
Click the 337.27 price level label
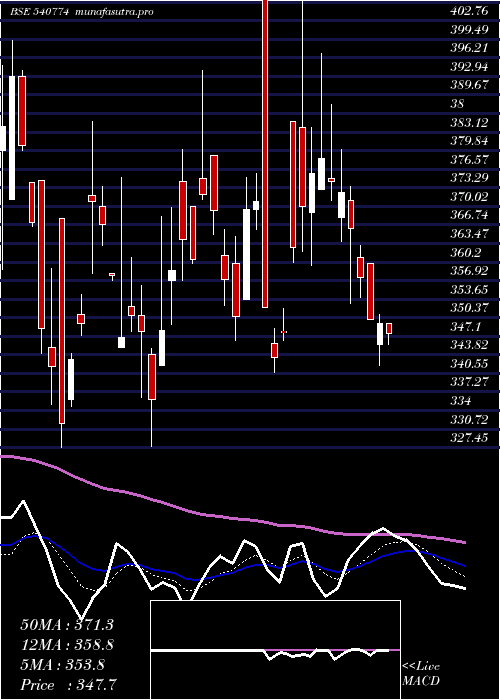tap(469, 383)
